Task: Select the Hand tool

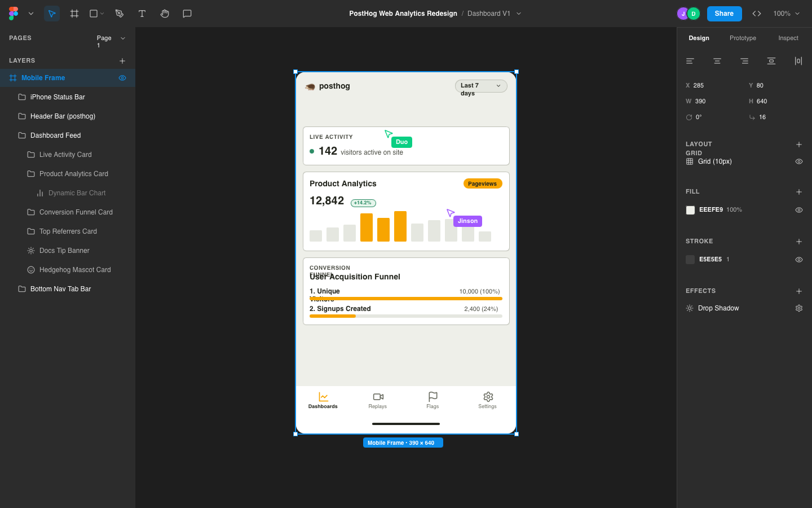Action: click(165, 14)
